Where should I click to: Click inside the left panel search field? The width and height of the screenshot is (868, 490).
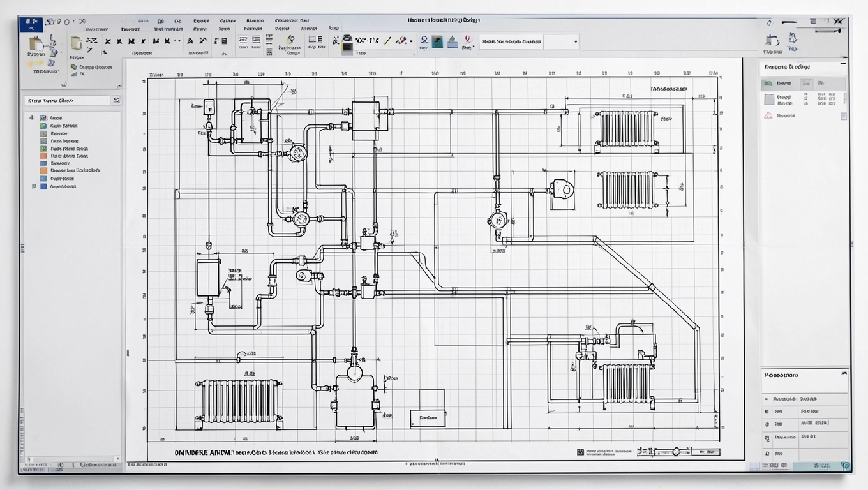click(x=67, y=100)
